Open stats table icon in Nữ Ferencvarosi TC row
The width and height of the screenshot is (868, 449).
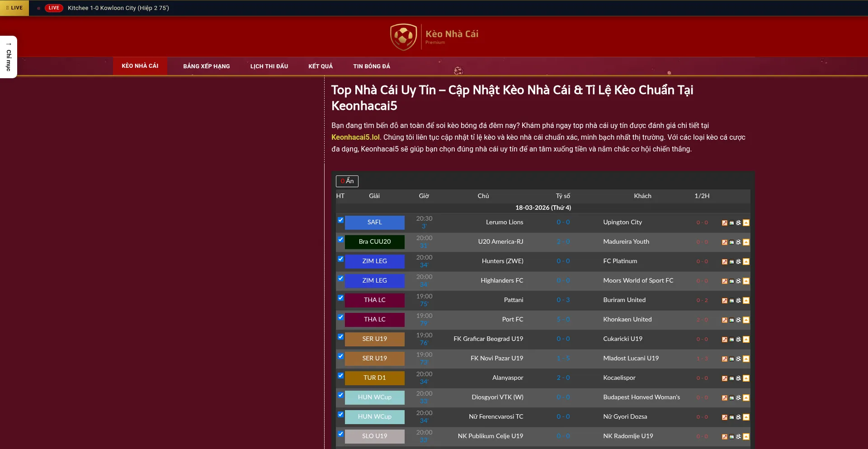click(731, 417)
